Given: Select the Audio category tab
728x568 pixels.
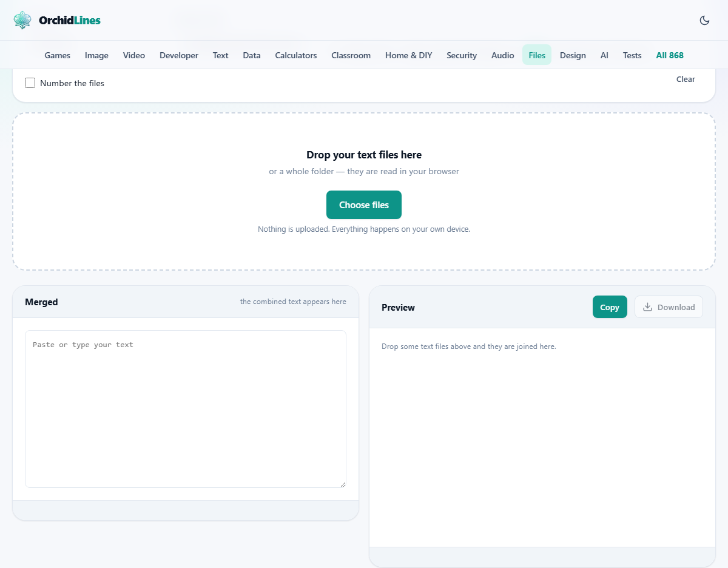Looking at the screenshot, I should [x=503, y=55].
